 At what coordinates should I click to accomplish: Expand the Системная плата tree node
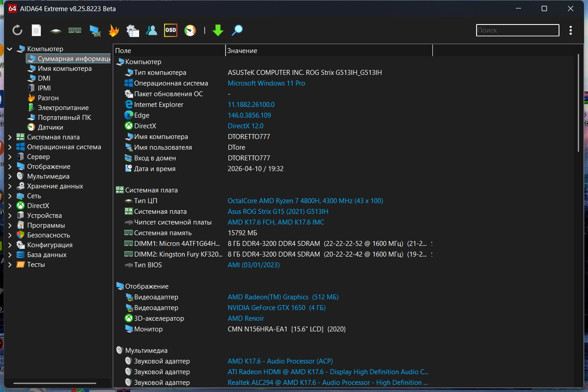(10, 137)
